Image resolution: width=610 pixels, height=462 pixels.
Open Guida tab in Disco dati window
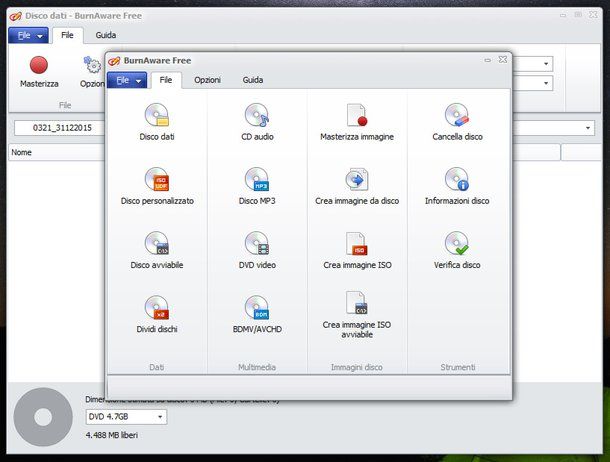tap(106, 35)
